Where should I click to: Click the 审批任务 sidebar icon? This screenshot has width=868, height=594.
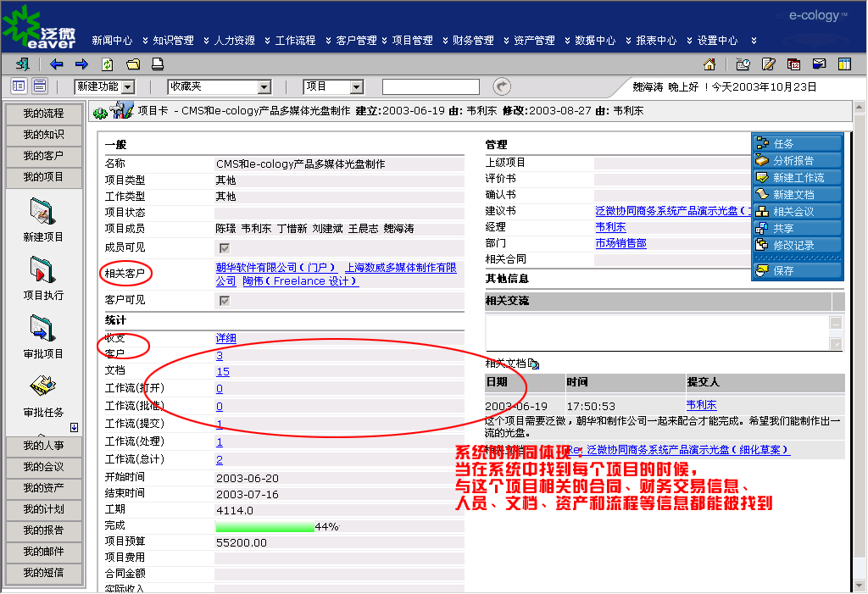pos(42,386)
